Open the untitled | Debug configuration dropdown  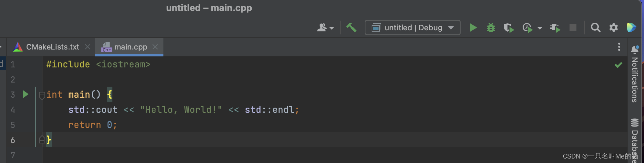[x=412, y=28]
